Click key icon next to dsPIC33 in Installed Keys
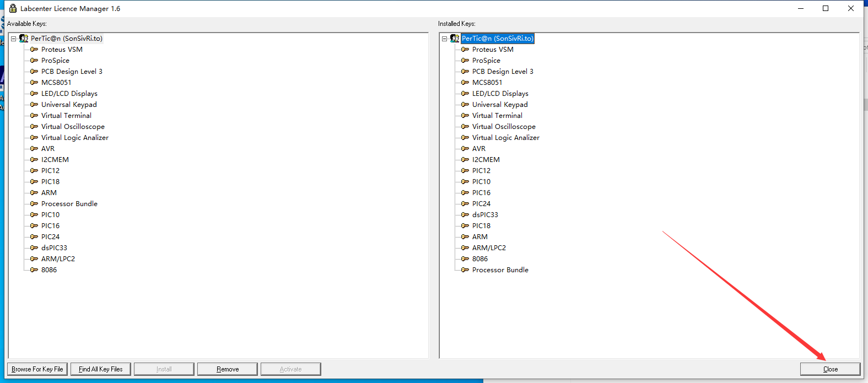 pos(465,215)
